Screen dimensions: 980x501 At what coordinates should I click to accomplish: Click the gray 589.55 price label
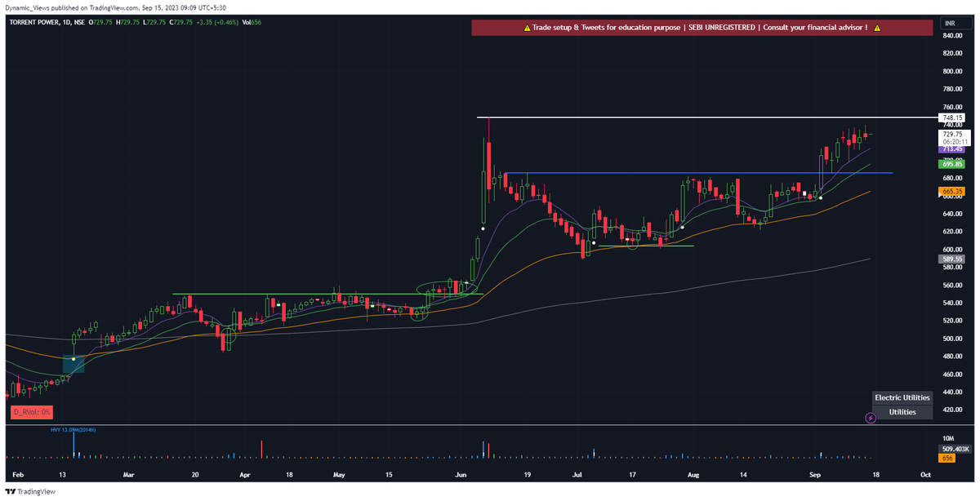(x=953, y=259)
